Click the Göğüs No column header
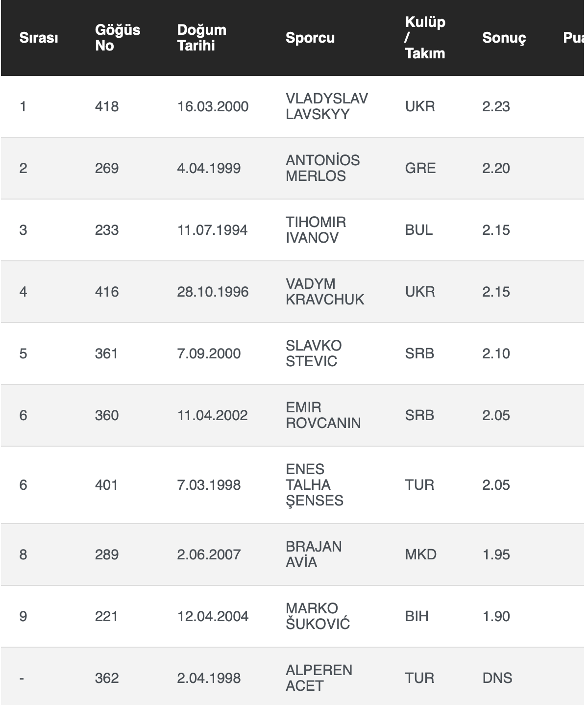The image size is (588, 705). click(118, 38)
